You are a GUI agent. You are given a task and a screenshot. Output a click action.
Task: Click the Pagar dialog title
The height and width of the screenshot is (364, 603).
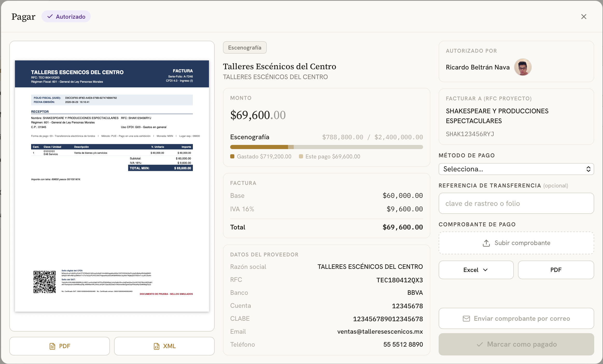tap(23, 17)
